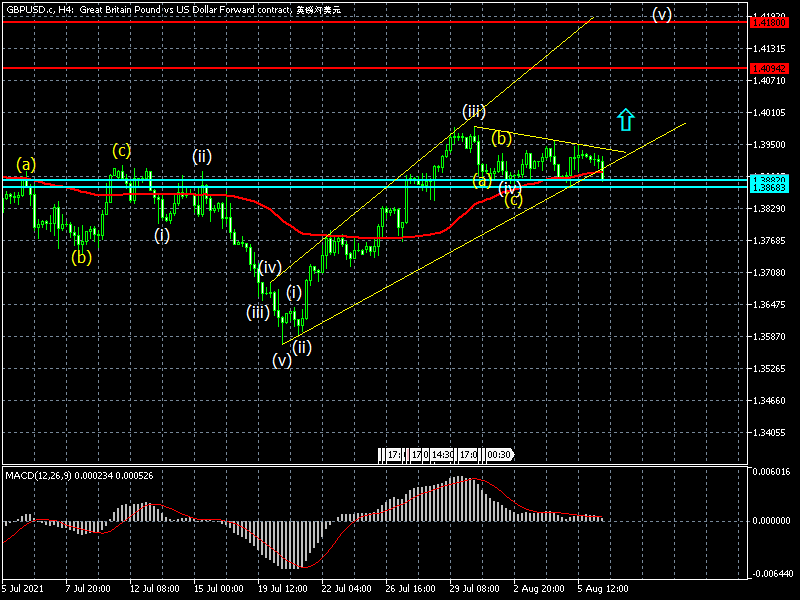
Task: Select the white (v) label at the chart low
Action: click(282, 360)
